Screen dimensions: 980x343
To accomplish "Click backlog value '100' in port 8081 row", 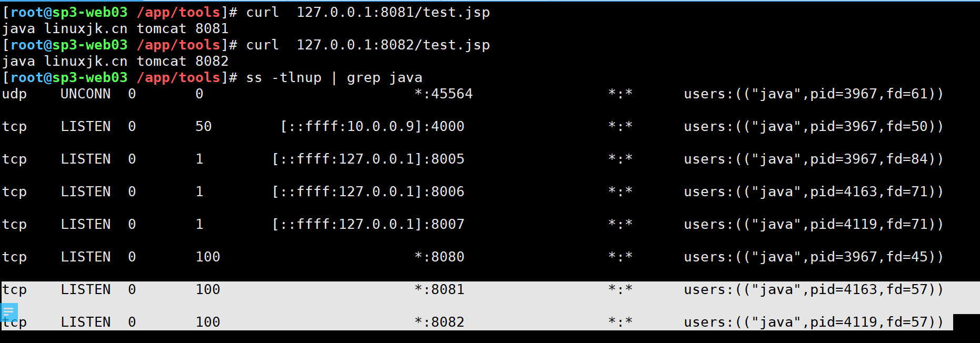I will click(x=208, y=290).
